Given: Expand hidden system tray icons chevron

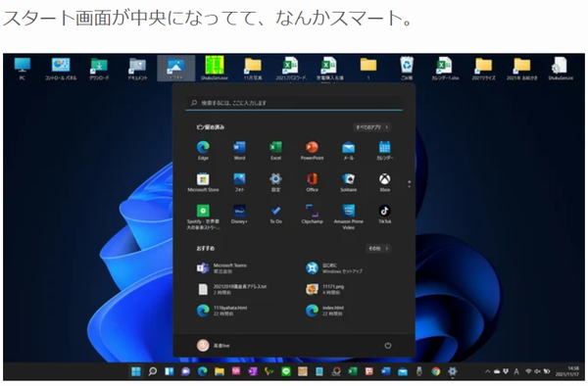Looking at the screenshot, I should coord(487,371).
